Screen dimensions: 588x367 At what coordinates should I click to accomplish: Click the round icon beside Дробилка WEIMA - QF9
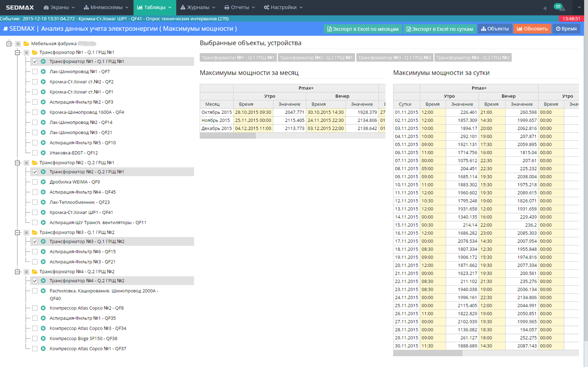click(x=43, y=182)
